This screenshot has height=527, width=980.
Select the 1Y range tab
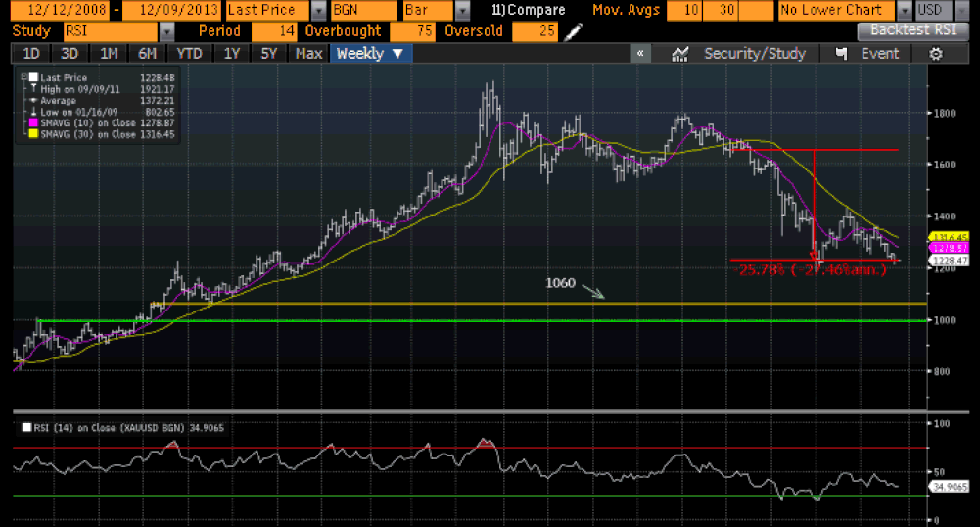tap(231, 54)
